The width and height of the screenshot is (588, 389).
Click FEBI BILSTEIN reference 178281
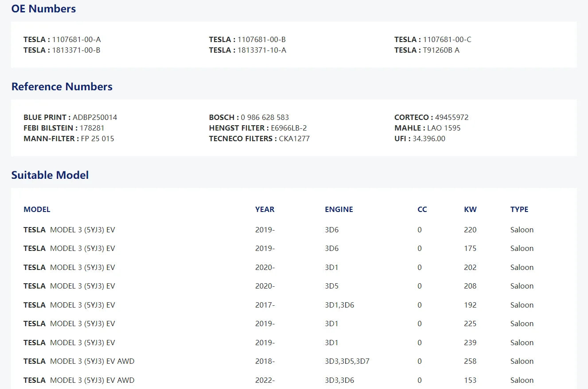92,128
